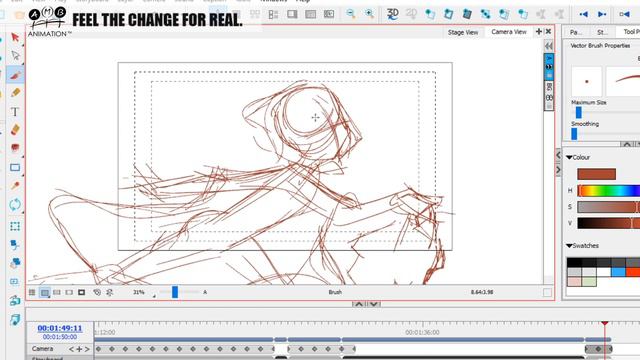The width and height of the screenshot is (640, 360).
Task: Click the brush tip preview dot
Action: click(x=587, y=81)
